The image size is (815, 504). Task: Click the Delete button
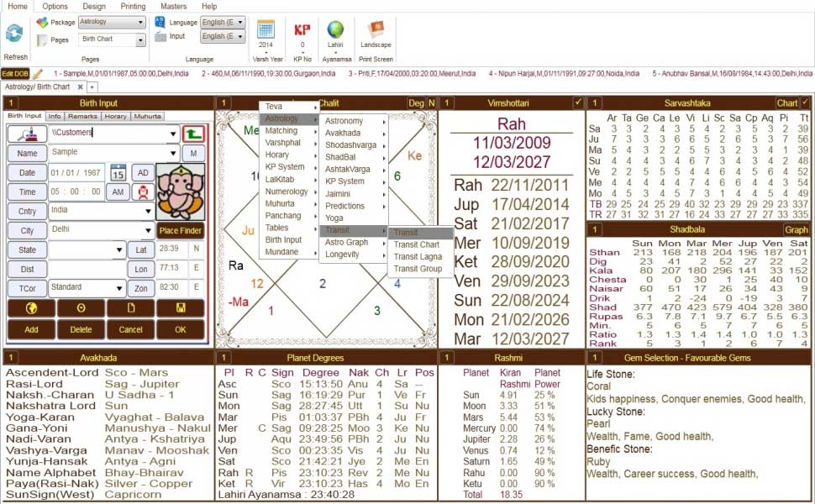coord(81,329)
